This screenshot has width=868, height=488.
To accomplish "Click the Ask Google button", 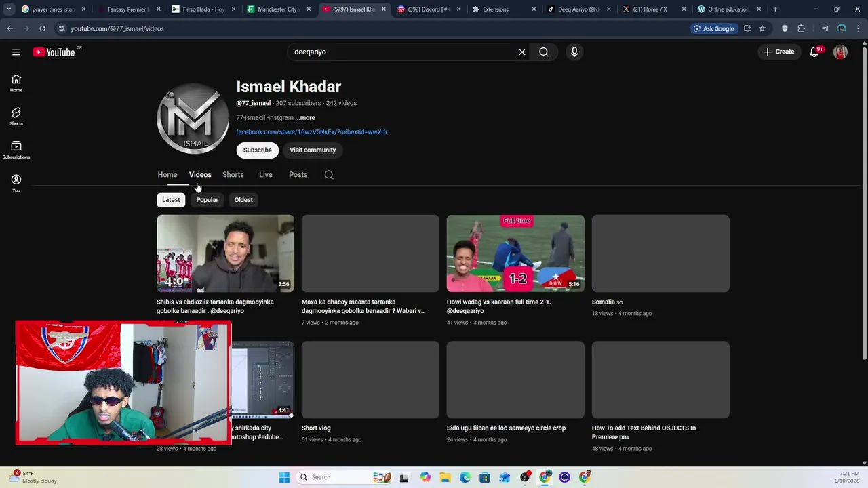I will 713,28.
